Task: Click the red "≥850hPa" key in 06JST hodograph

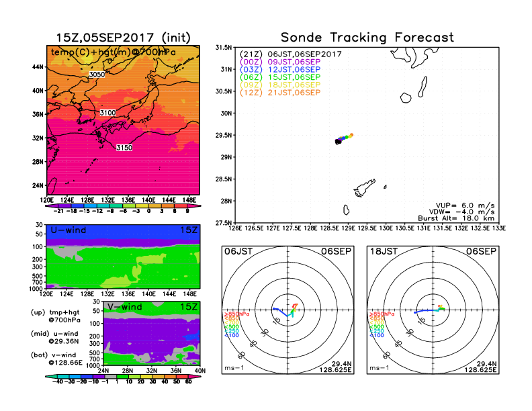Action: (236, 314)
